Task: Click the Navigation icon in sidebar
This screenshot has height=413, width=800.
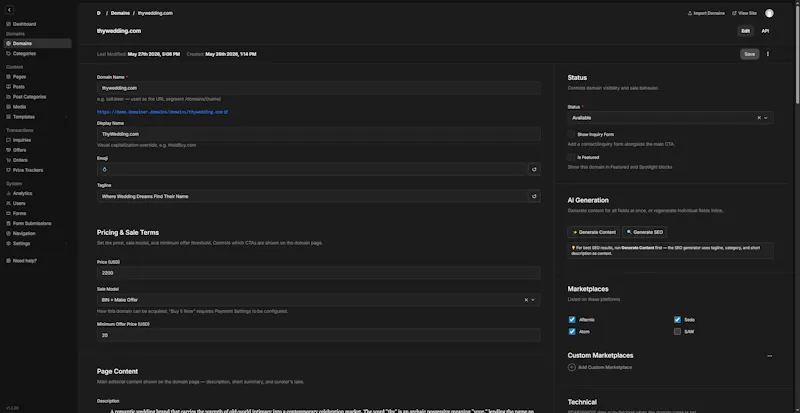Action: tap(8, 233)
